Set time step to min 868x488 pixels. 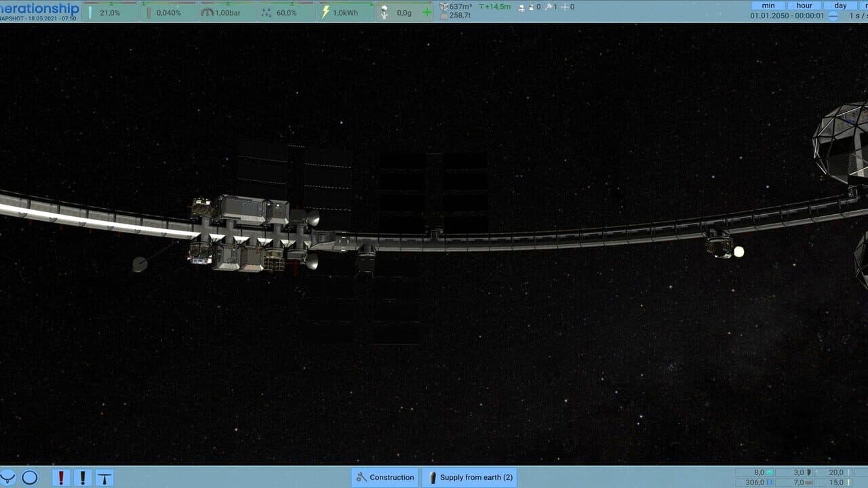tap(768, 5)
